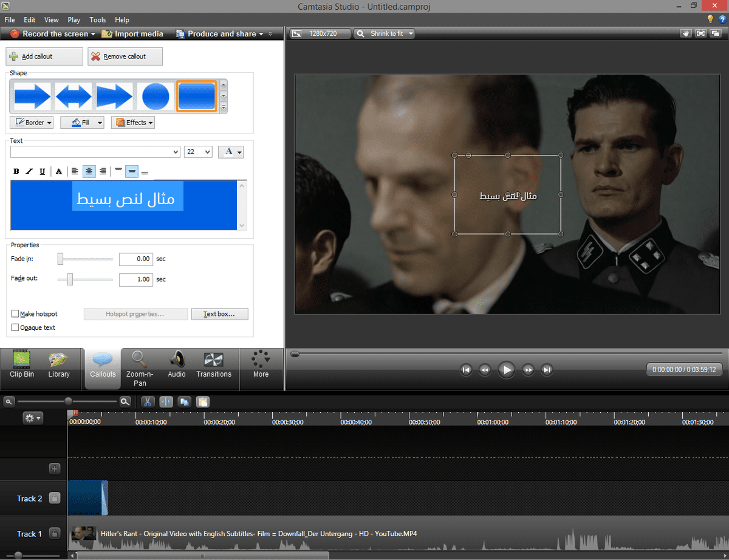Viewport: 729px width, 560px height.
Task: Switch to the Audio tab
Action: [x=177, y=364]
